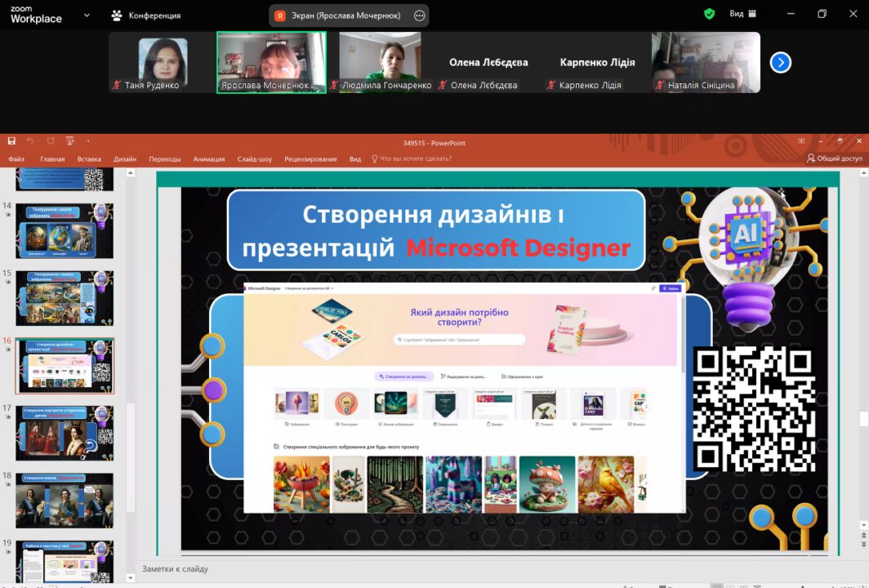Screen dimensions: 869x588
Task: Go to next slide with double-down arrow
Action: pyautogui.click(x=863, y=545)
